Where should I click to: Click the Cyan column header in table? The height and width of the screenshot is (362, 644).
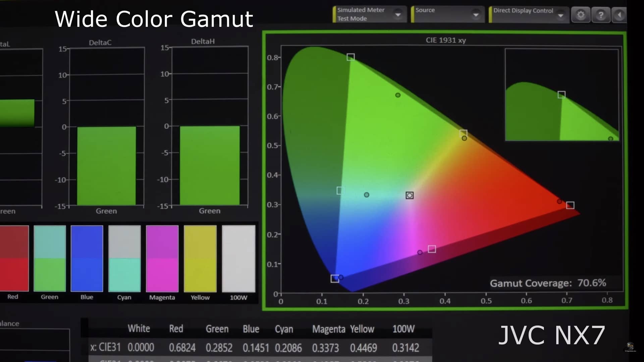tap(284, 329)
